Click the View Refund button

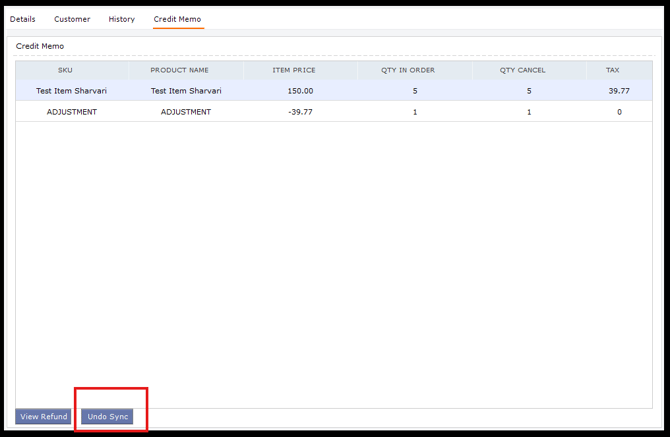tap(43, 416)
